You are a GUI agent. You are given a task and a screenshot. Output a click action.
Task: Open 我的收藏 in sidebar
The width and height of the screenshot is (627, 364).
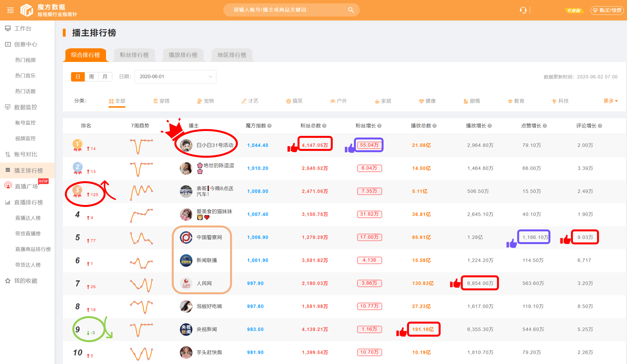point(26,281)
